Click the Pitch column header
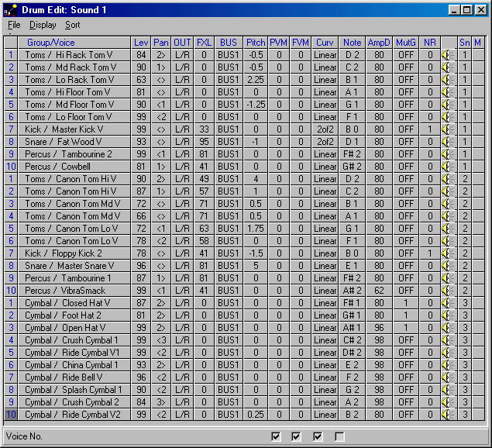 click(255, 43)
